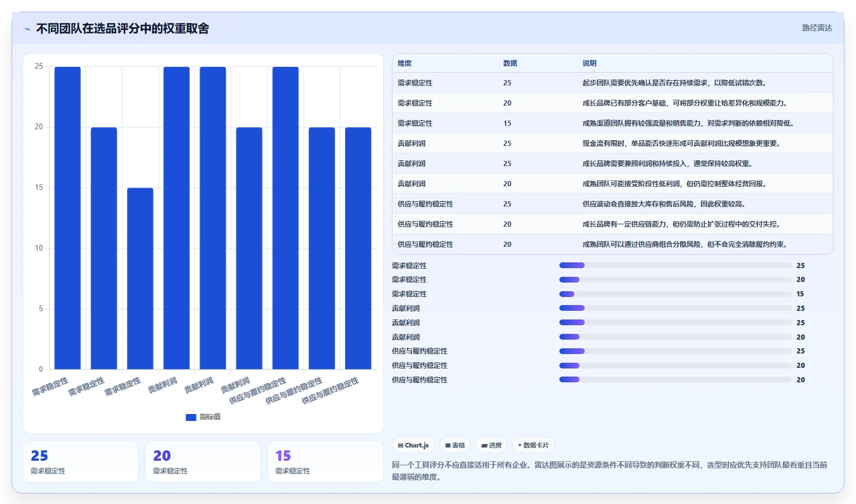
Task: Click the 表格 chip
Action: tap(455, 445)
